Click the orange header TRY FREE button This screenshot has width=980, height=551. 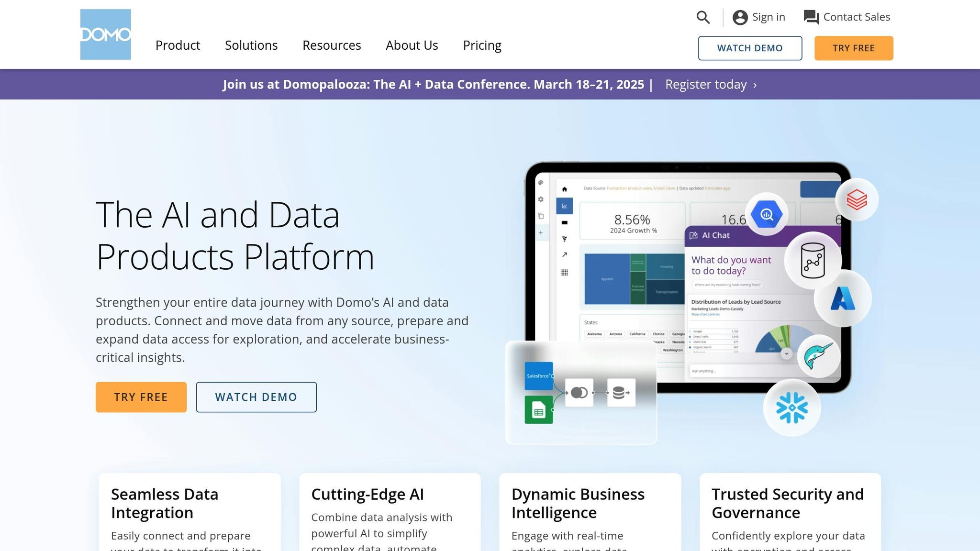(854, 48)
